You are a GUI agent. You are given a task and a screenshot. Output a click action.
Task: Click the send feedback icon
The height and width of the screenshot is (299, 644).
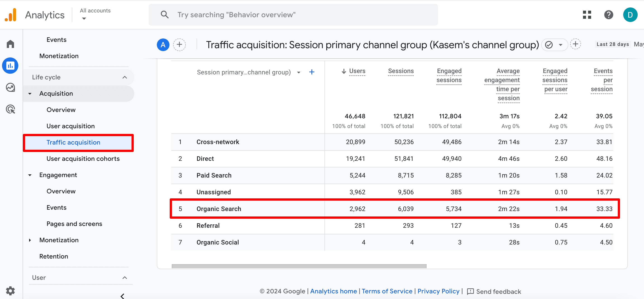[470, 291]
